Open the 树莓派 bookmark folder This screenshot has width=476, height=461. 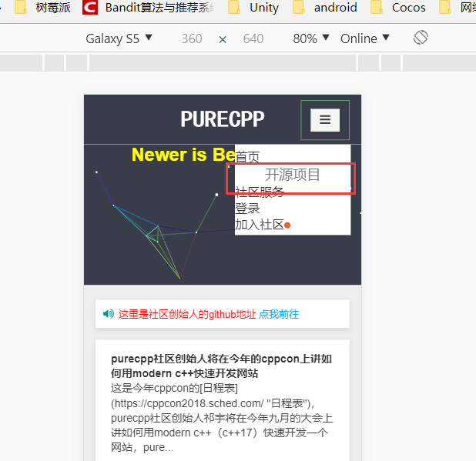point(42,7)
